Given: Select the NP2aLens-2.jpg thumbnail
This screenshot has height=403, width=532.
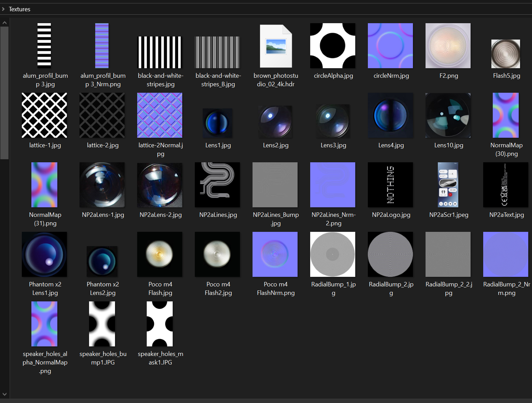Looking at the screenshot, I should [x=160, y=185].
